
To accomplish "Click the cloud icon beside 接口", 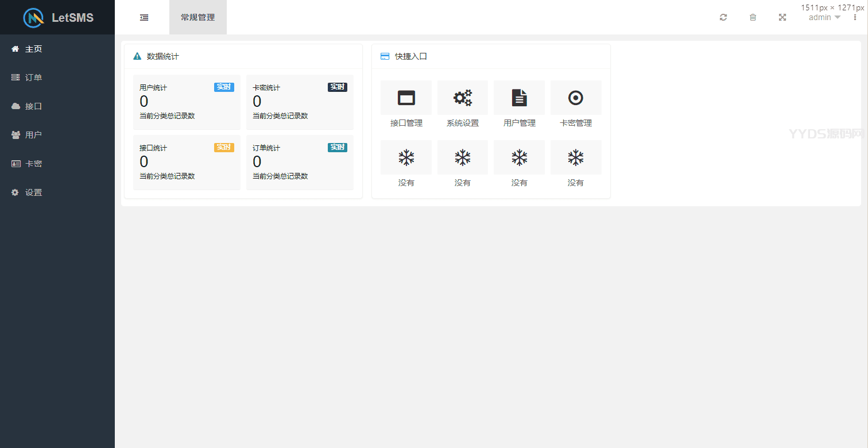I will [15, 106].
